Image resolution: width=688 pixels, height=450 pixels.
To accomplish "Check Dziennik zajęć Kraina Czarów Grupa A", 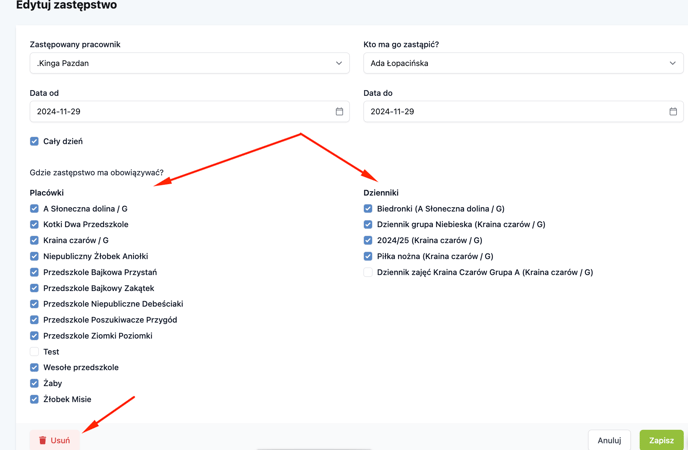I will (368, 272).
